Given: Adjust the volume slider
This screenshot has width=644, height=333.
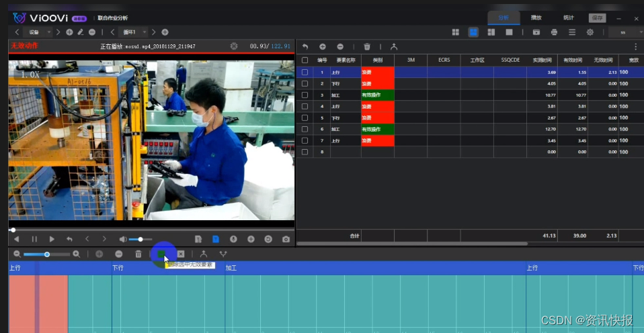Looking at the screenshot, I should (x=140, y=239).
